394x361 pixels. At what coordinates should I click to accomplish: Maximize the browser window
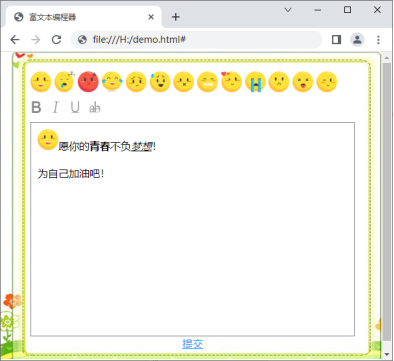pos(347,10)
